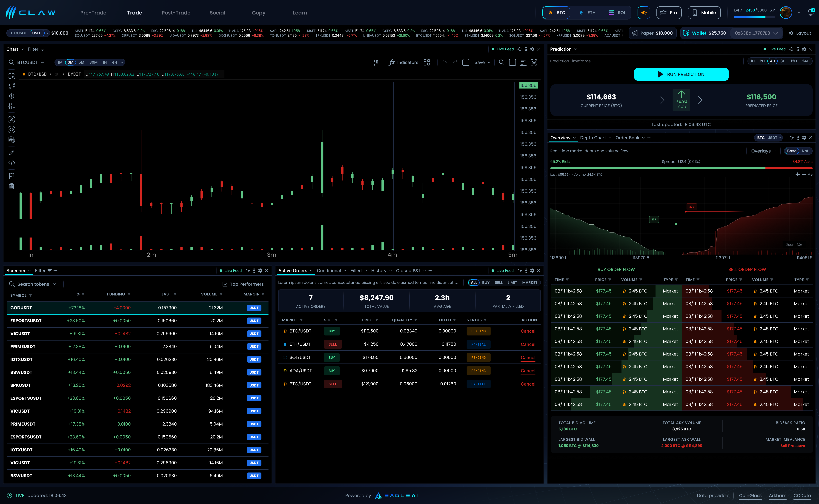
Task: Select the 5M chart timeframe
Action: coord(81,62)
